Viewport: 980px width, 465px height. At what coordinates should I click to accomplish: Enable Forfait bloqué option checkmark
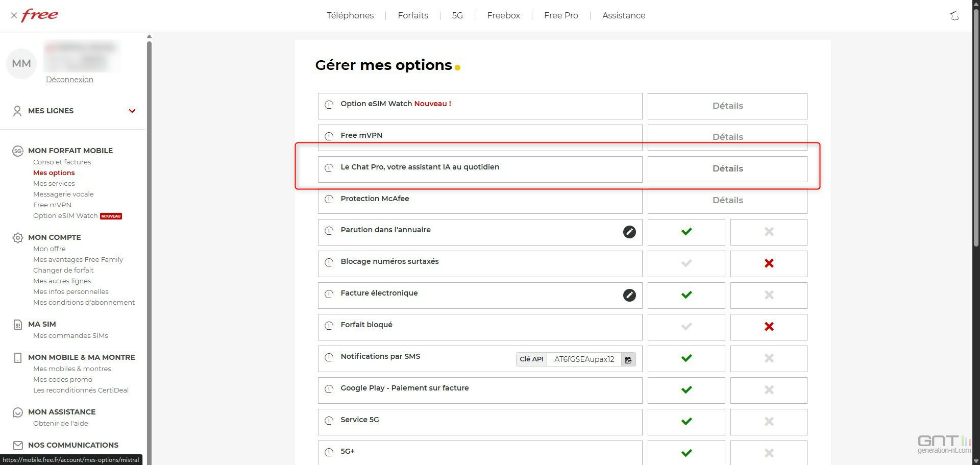click(x=686, y=327)
